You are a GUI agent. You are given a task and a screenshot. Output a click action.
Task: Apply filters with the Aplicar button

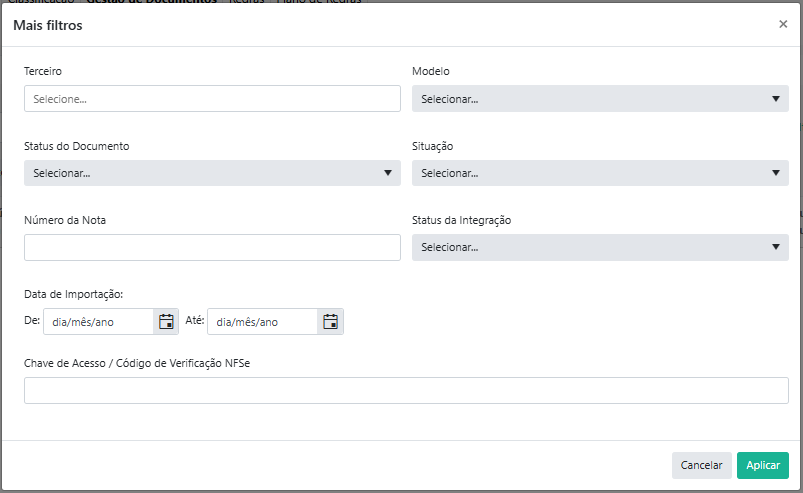[x=762, y=465]
